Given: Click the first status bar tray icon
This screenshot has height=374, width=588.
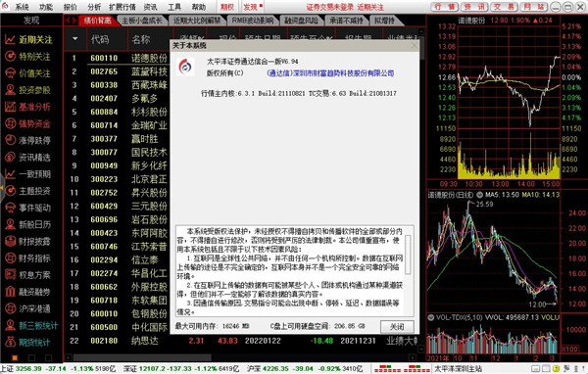Looking at the screenshot, I should (x=535, y=369).
